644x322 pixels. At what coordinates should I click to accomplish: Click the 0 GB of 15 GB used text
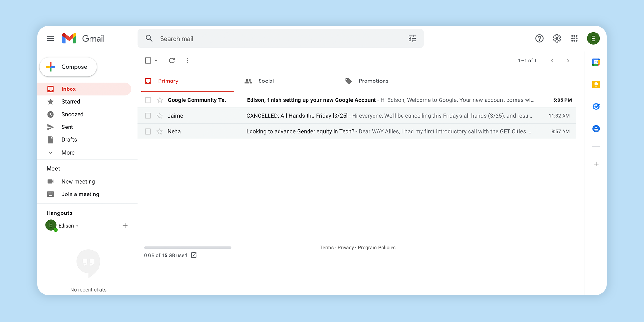pos(166,255)
